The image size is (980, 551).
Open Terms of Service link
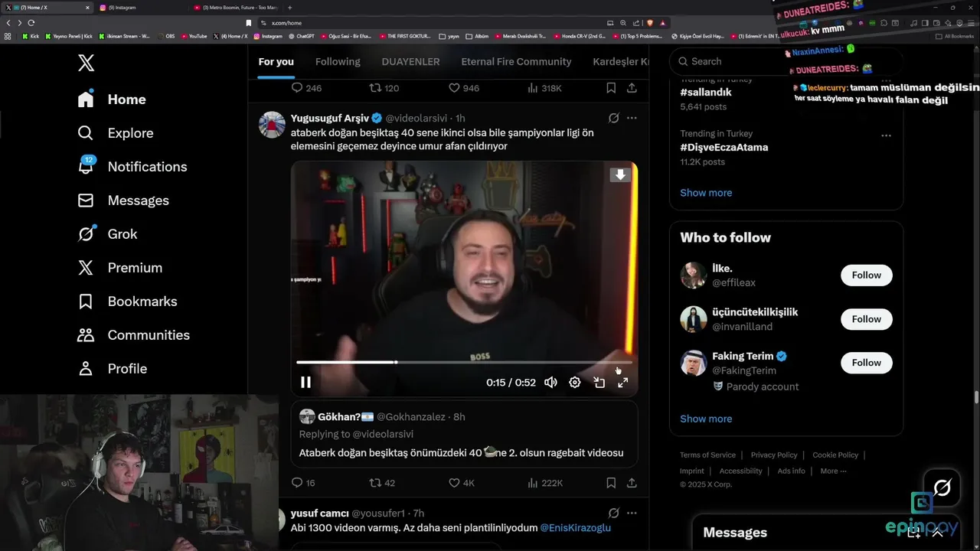[707, 455]
